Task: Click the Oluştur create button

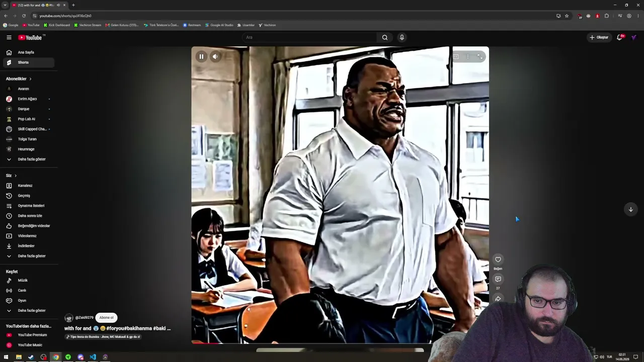Action: click(599, 37)
